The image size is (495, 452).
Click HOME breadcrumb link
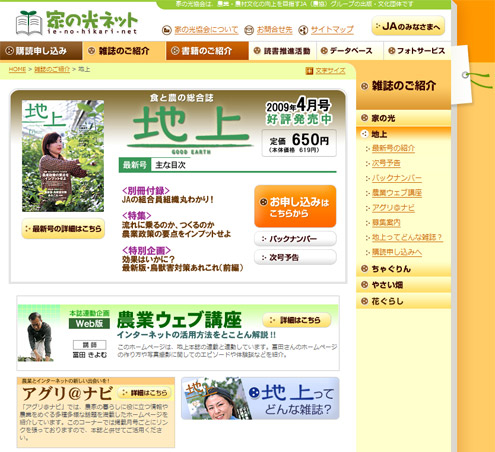[17, 69]
